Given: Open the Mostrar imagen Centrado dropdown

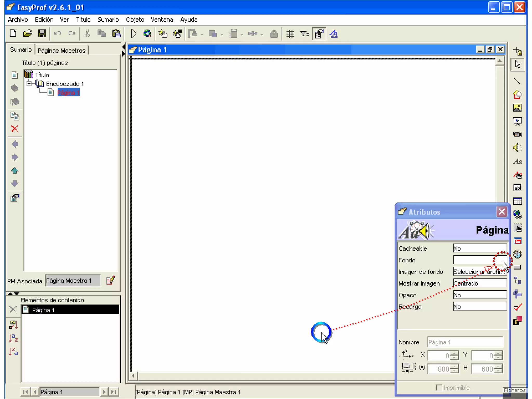Looking at the screenshot, I should 480,283.
